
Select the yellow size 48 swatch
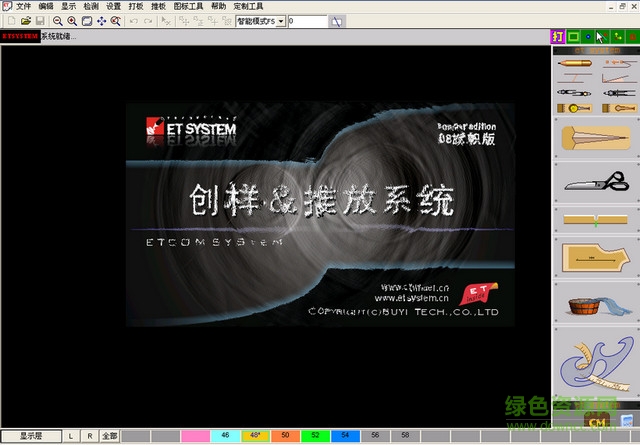point(256,436)
